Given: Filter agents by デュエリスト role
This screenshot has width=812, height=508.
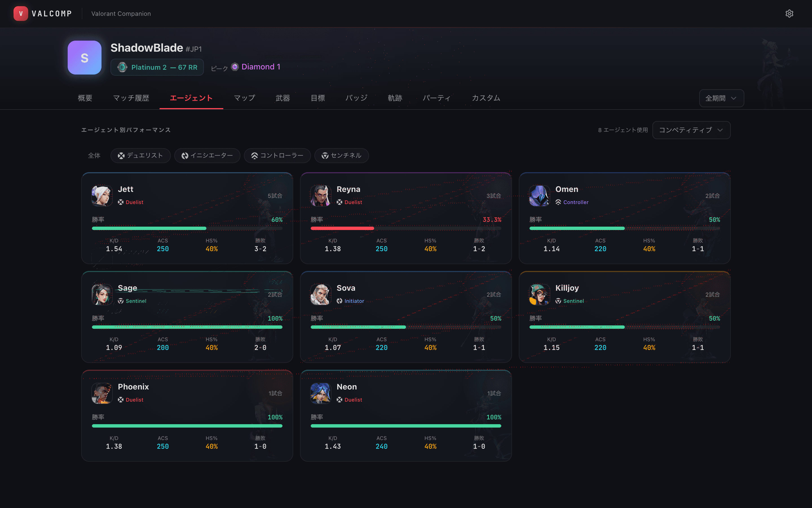Looking at the screenshot, I should coord(141,156).
